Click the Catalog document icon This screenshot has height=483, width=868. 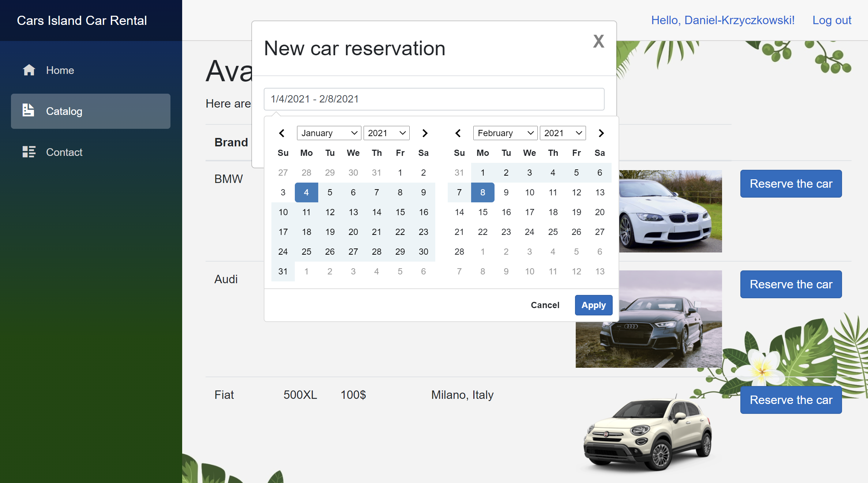(28, 111)
